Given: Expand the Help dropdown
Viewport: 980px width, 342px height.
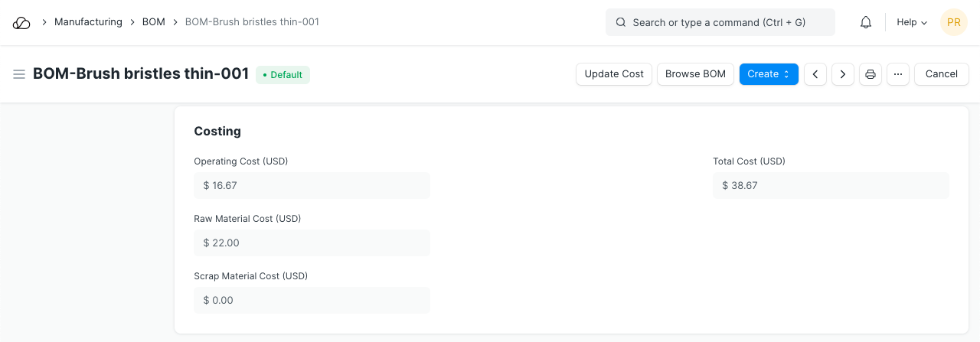Looking at the screenshot, I should tap(911, 23).
